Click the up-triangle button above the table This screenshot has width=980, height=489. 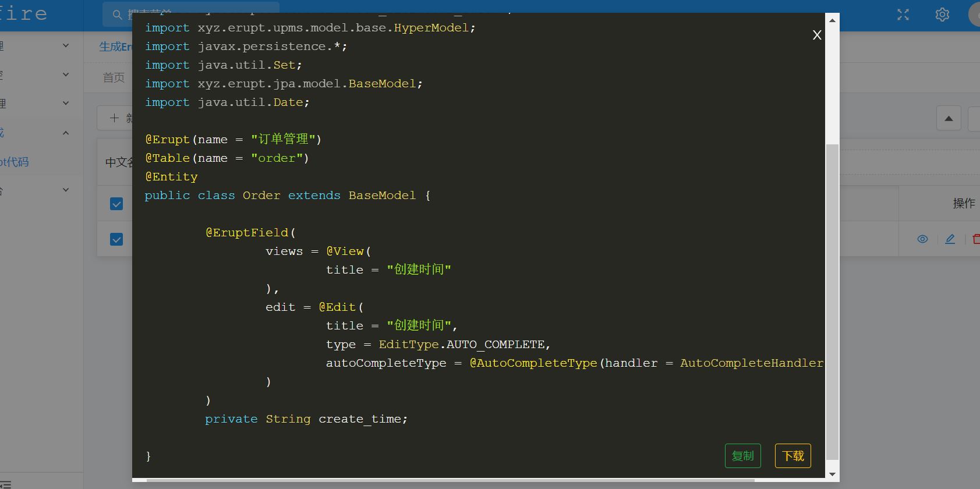point(949,119)
